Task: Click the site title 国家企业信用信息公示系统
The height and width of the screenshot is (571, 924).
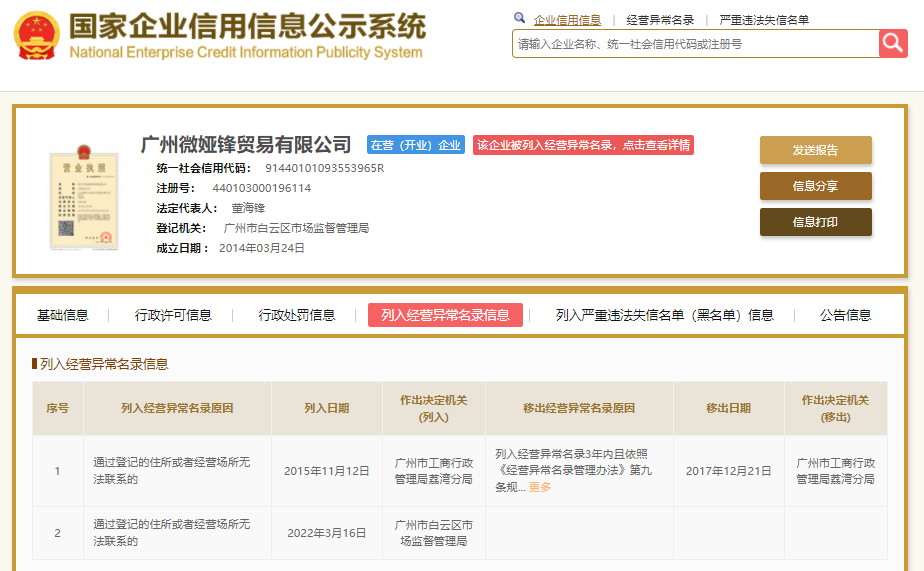Action: [x=248, y=26]
